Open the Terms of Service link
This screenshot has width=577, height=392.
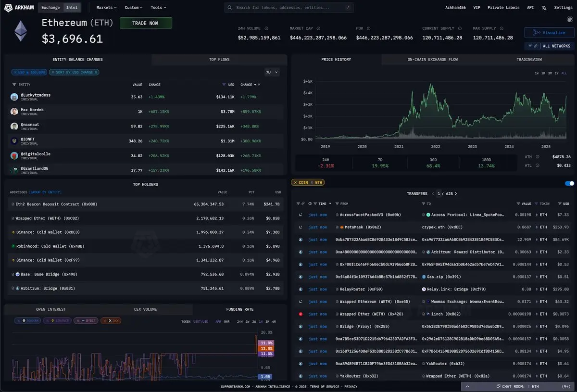[325, 387]
